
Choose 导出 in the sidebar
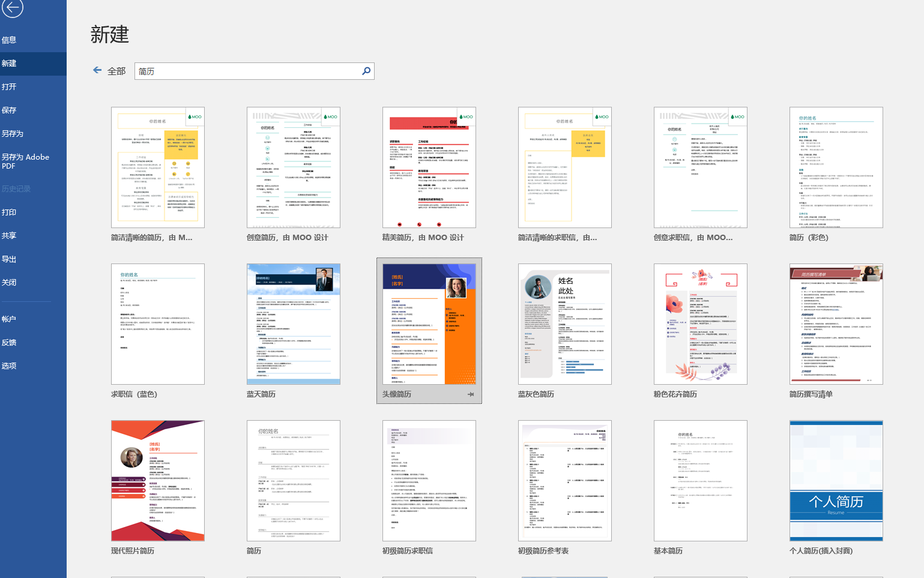[x=33, y=259]
